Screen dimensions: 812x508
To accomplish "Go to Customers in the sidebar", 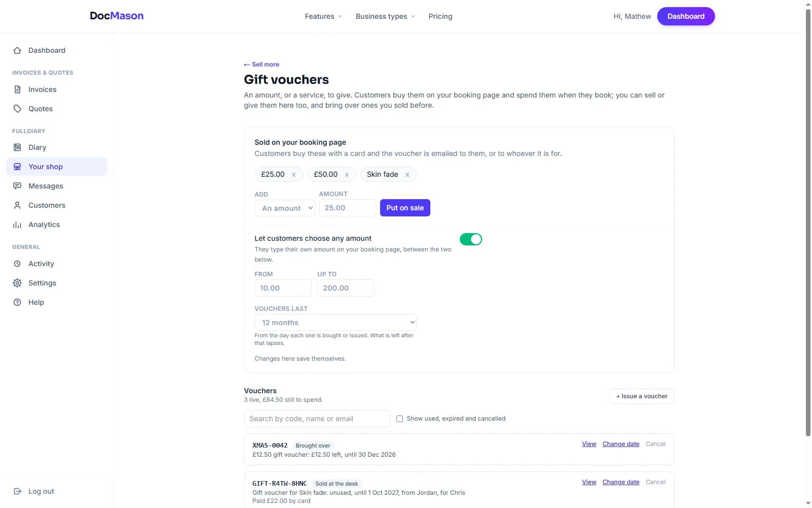I will (56, 205).
